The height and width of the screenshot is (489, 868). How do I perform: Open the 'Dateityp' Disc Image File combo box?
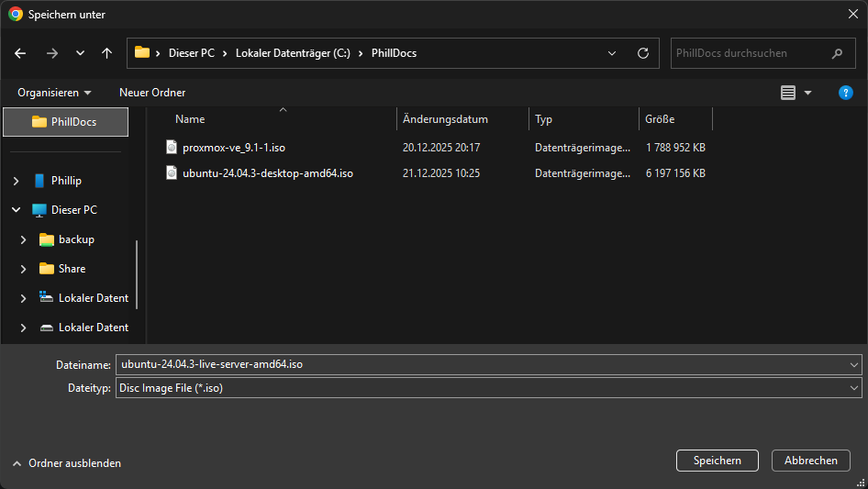[489, 388]
